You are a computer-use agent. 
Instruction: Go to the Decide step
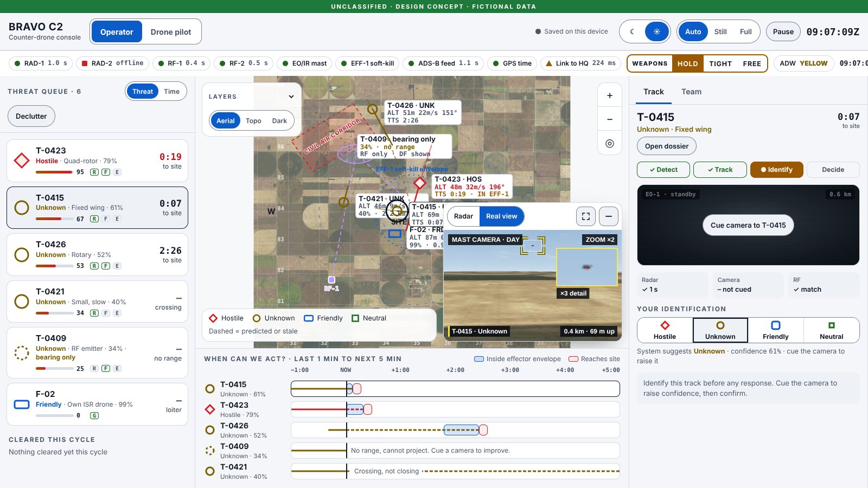[x=833, y=170]
